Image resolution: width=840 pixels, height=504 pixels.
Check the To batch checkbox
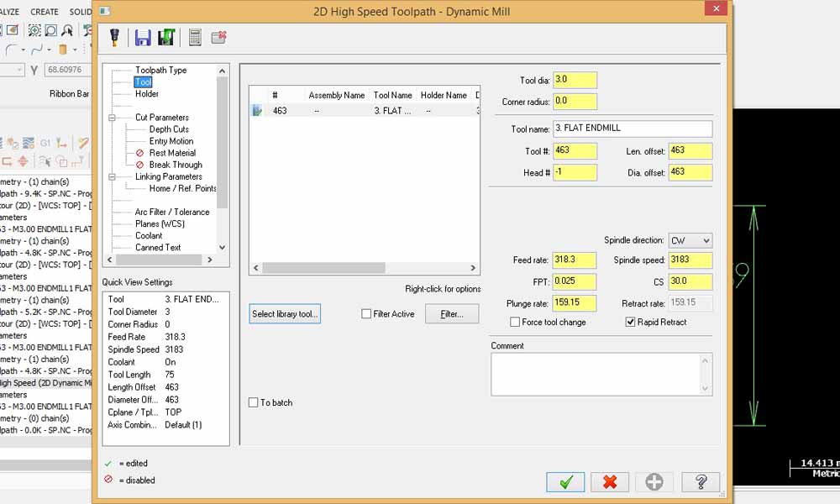(254, 402)
